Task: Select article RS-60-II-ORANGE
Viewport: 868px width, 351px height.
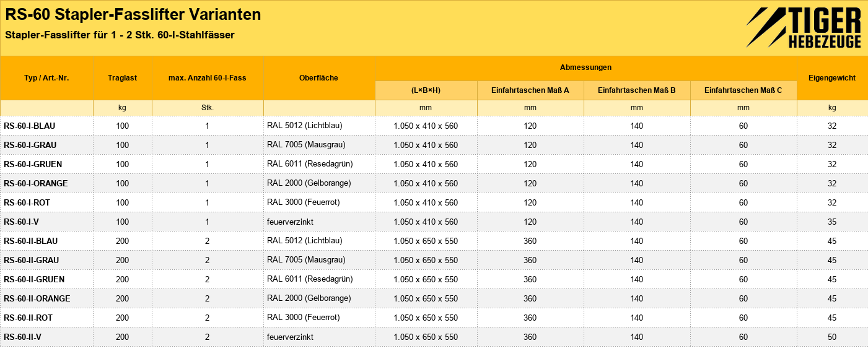Action: pos(37,298)
